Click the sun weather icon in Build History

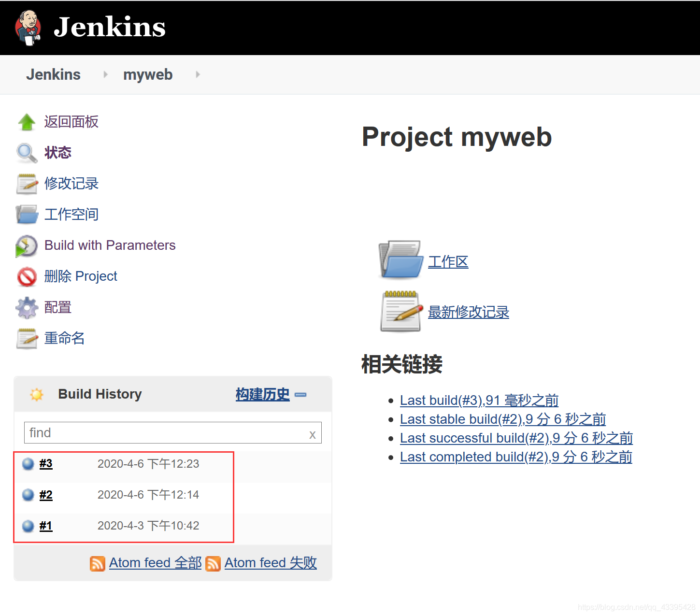[36, 394]
